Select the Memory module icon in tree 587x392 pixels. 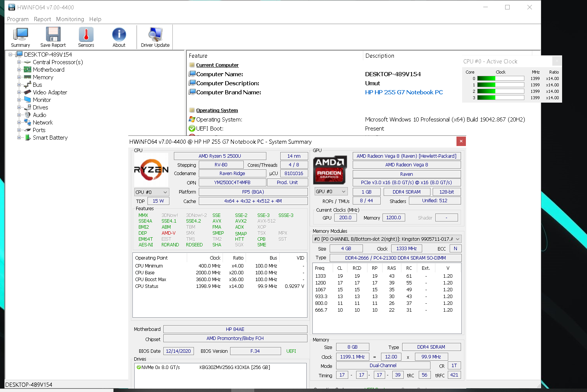(x=28, y=77)
